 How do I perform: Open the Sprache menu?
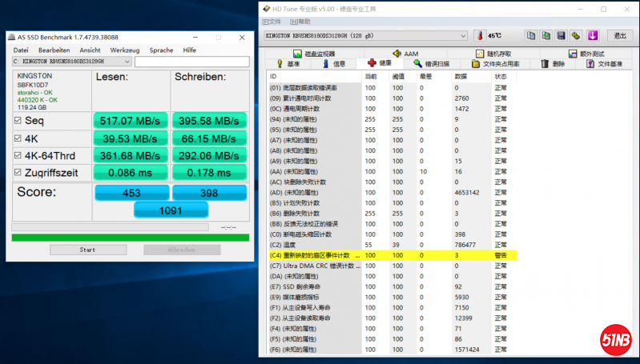click(x=161, y=50)
